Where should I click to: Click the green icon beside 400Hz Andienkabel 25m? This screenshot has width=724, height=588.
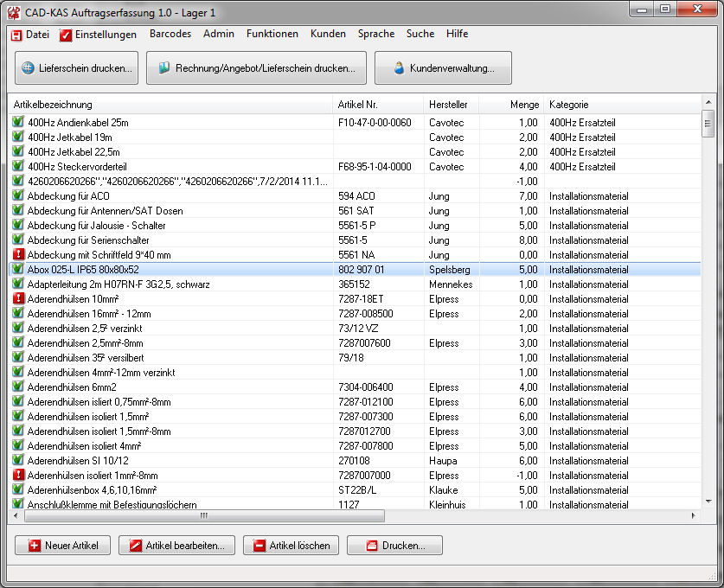click(19, 122)
